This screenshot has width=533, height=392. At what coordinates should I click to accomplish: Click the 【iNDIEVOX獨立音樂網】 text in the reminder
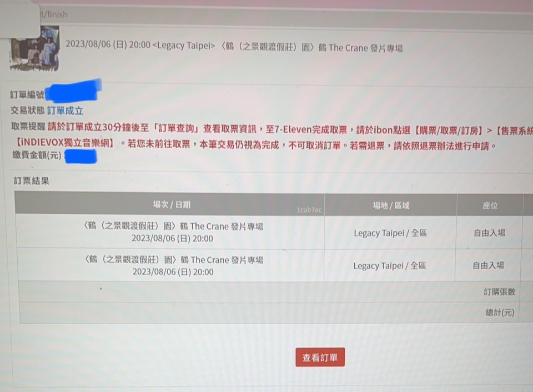[65, 143]
